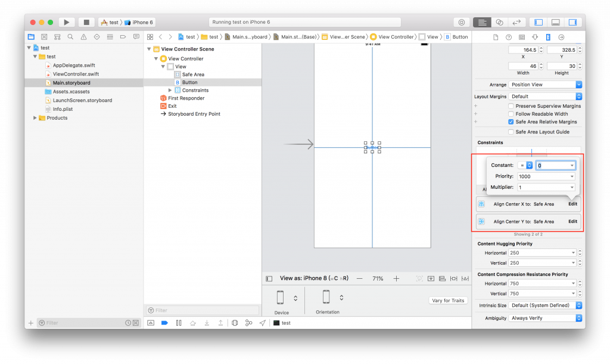
Task: Show the assistant editor
Action: pyautogui.click(x=500, y=22)
